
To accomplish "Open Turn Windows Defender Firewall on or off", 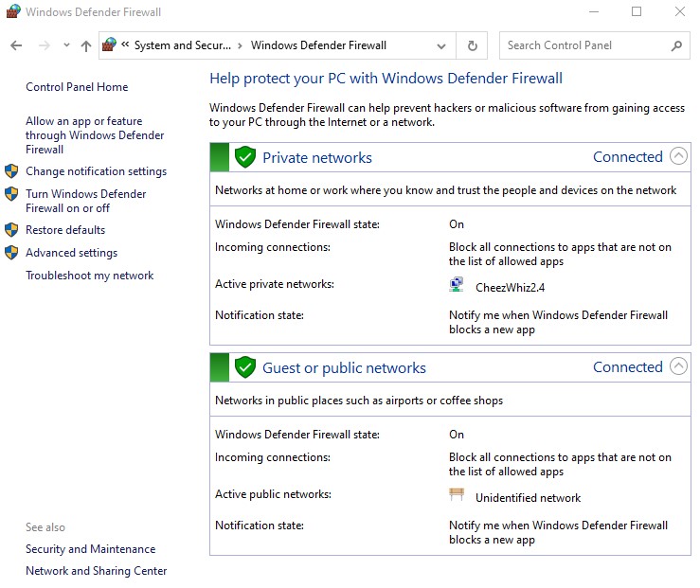I will (85, 201).
